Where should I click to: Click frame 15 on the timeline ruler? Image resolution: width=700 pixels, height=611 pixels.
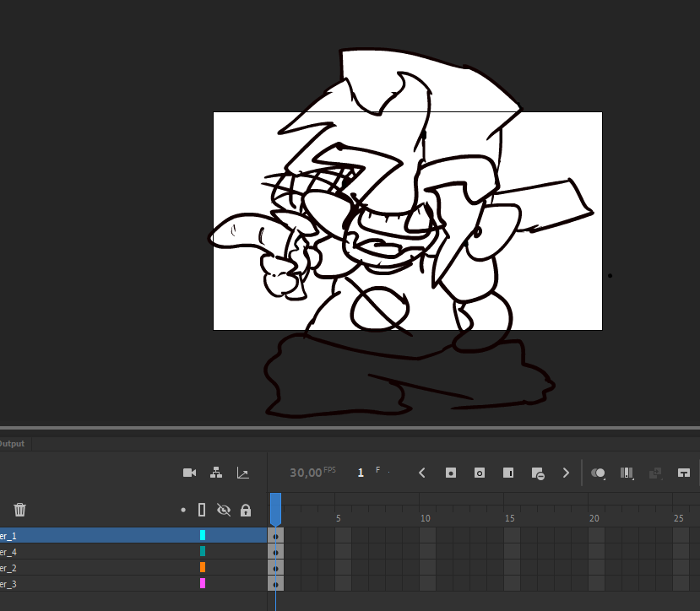point(509,518)
